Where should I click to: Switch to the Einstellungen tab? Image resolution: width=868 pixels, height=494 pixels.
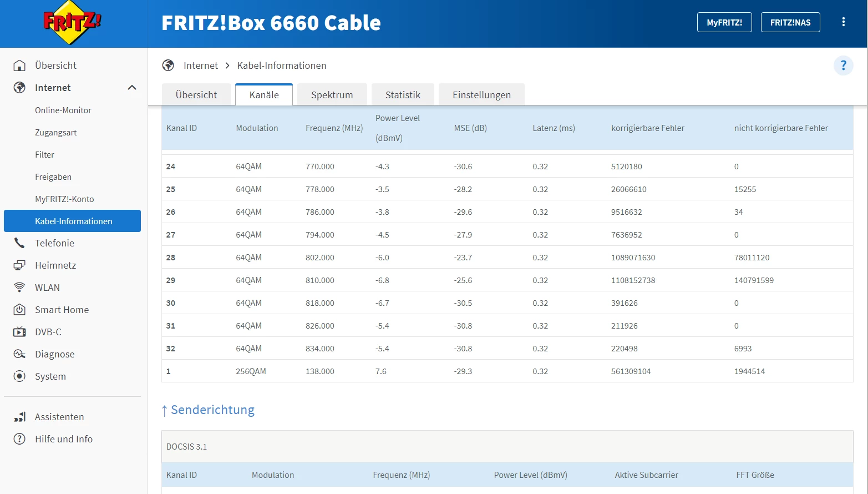click(481, 94)
